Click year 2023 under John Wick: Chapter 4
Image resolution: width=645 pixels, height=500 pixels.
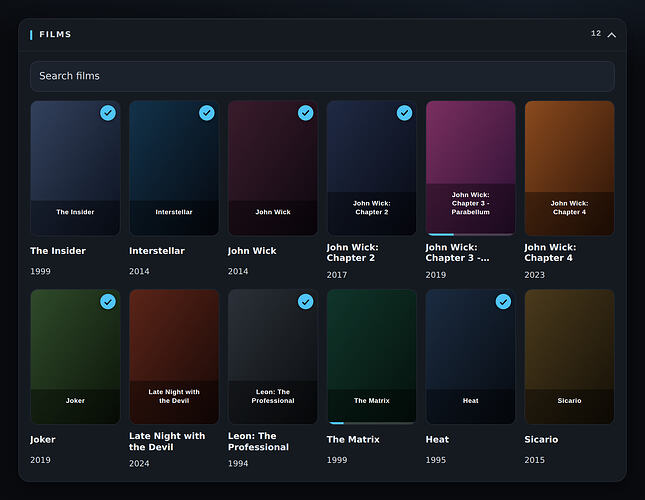tap(534, 275)
